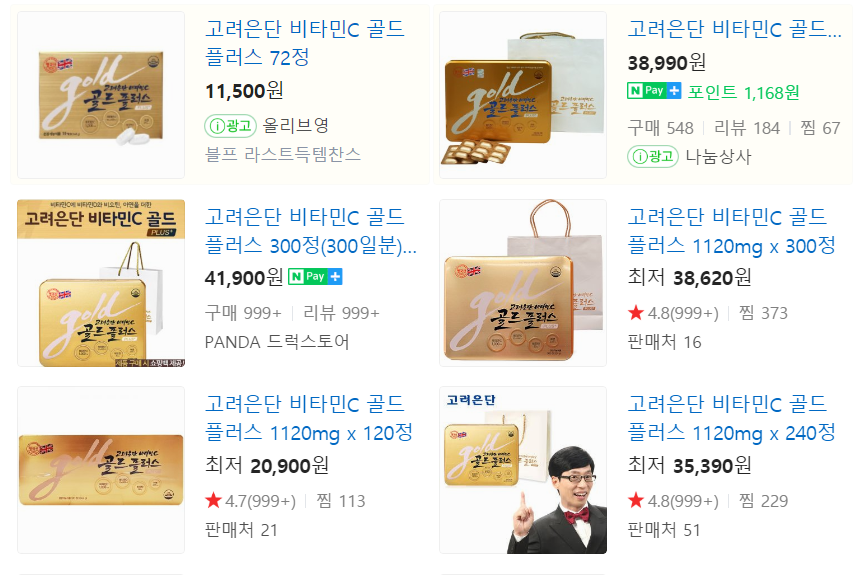Open the 올리브영 seller link

click(x=296, y=126)
